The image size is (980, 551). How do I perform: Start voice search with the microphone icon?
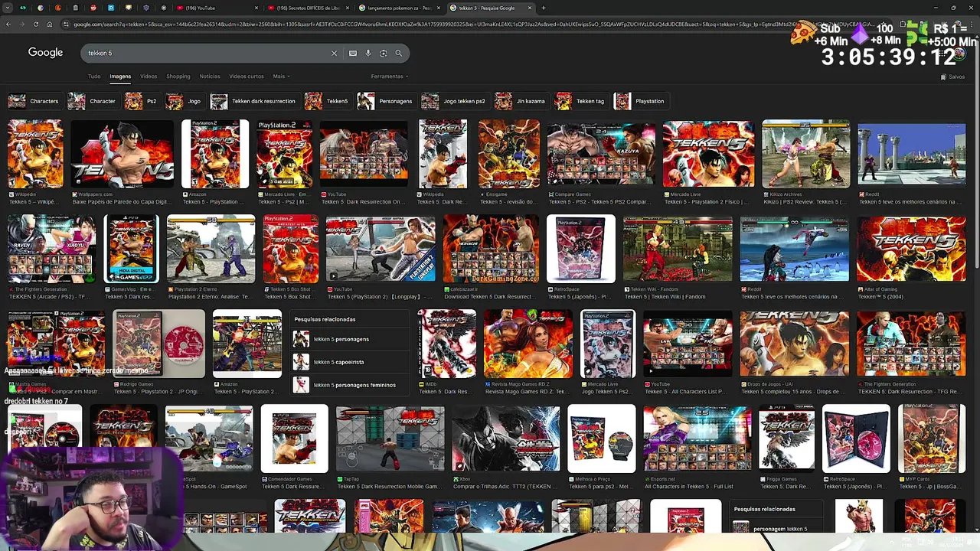click(x=367, y=53)
